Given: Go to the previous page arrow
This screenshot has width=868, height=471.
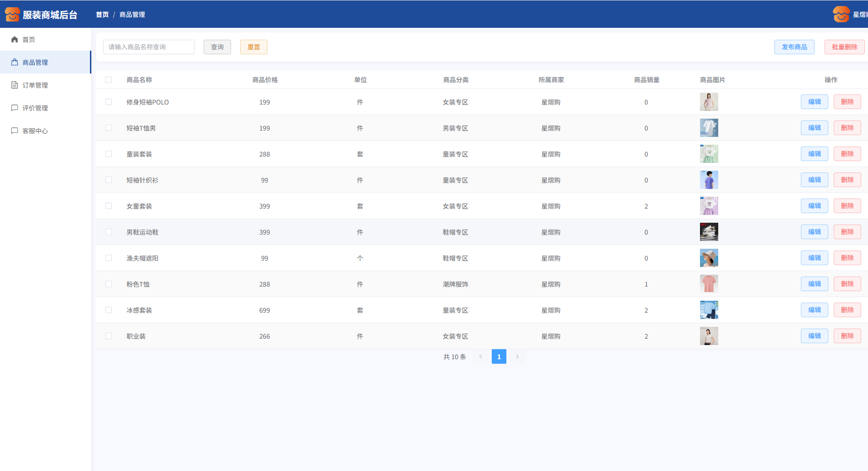Looking at the screenshot, I should [x=480, y=356].
